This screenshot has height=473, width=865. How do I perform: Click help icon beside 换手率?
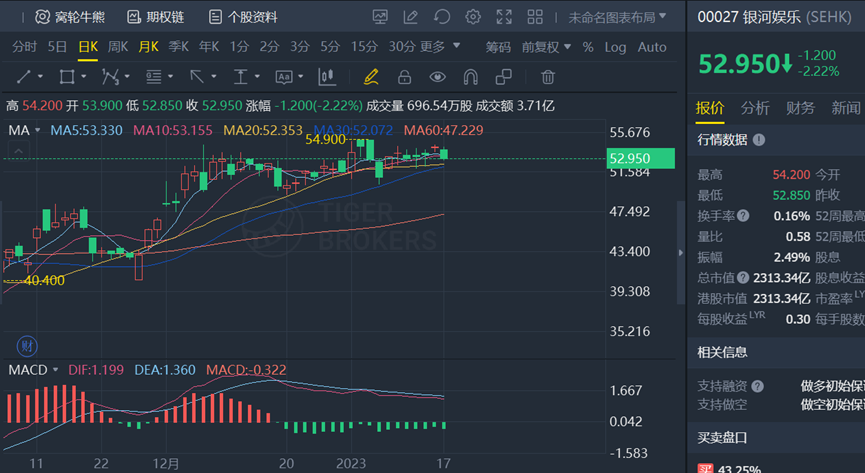743,216
